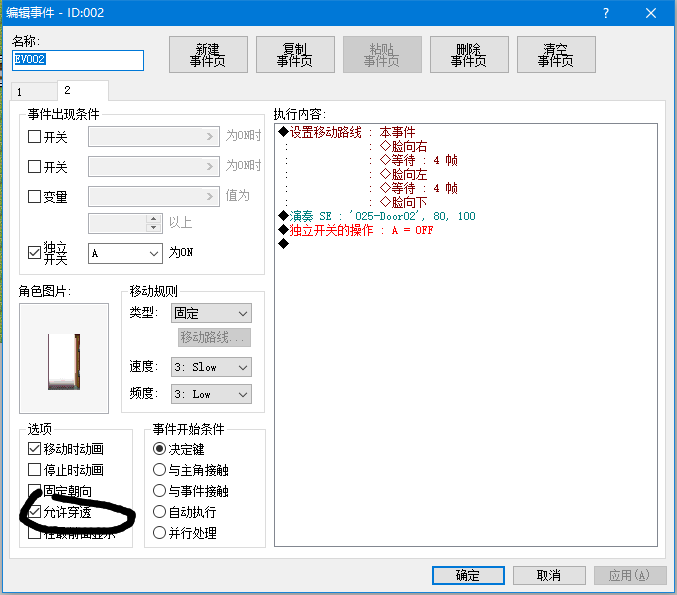Cancel the dialog with 取消
This screenshot has height=595, width=677.
[549, 575]
